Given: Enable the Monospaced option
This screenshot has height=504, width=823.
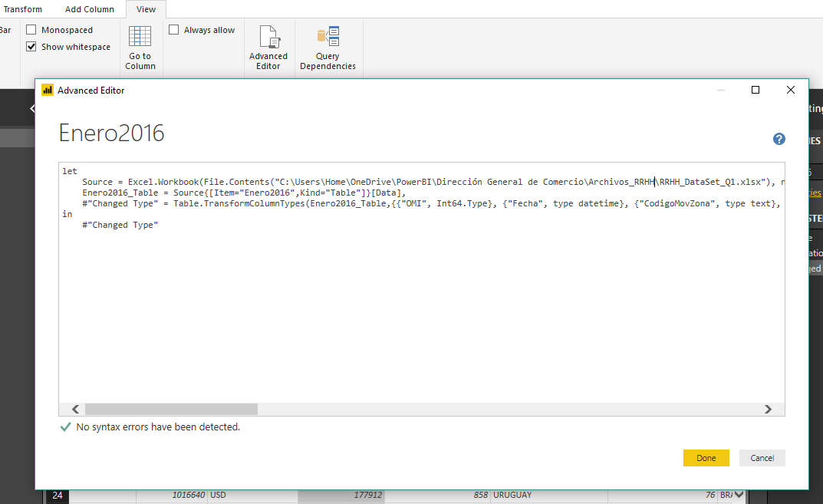Looking at the screenshot, I should point(31,29).
